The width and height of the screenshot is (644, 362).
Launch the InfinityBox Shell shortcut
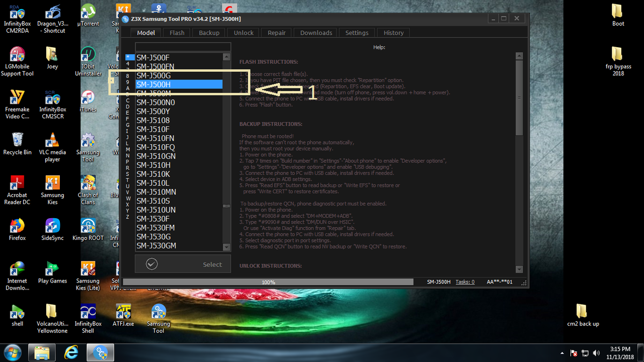[x=88, y=319]
